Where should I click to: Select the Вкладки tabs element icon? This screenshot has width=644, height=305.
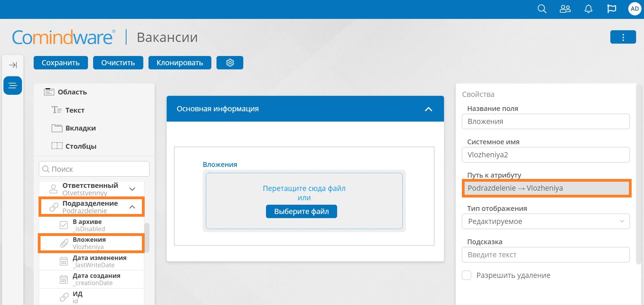pyautogui.click(x=57, y=128)
